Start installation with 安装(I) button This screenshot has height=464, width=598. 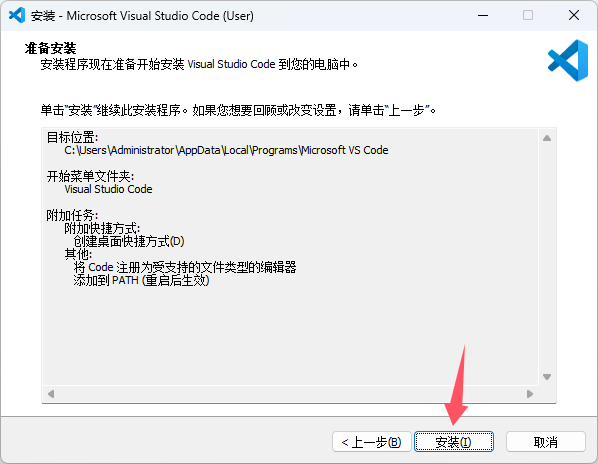tap(454, 442)
